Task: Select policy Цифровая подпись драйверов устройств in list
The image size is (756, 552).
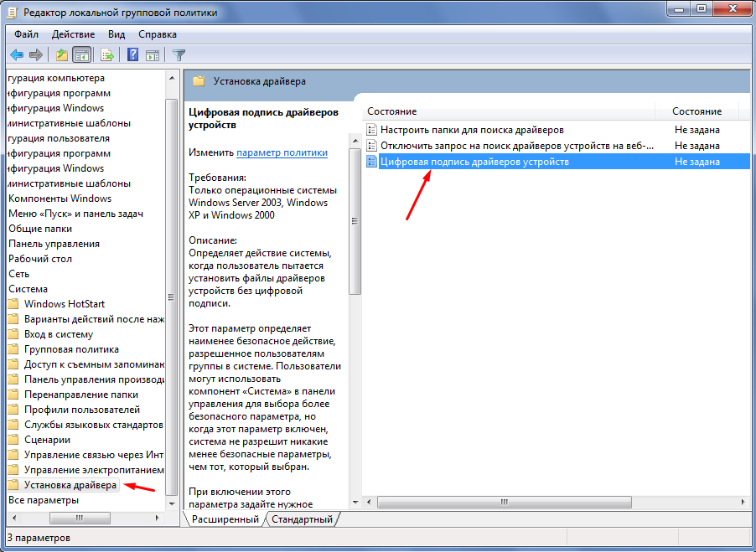Action: click(x=474, y=162)
